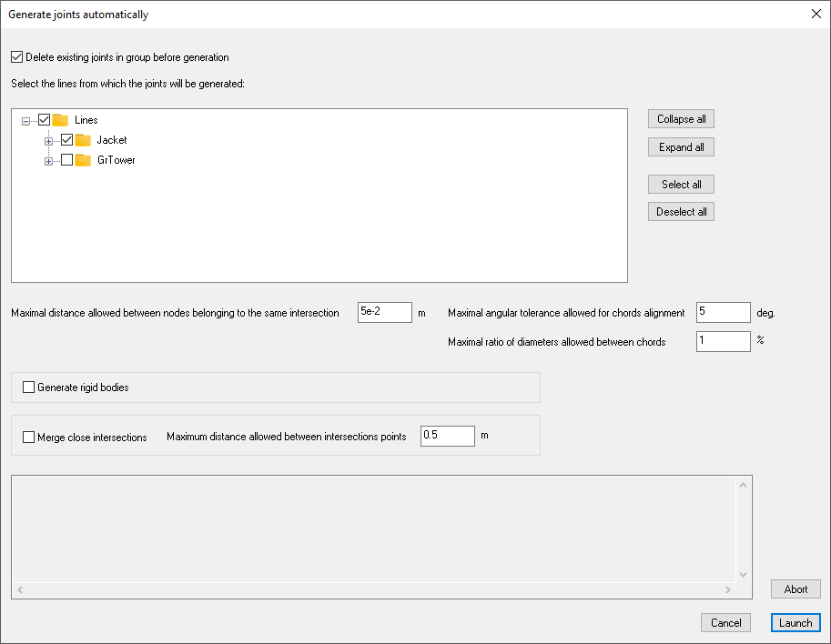The image size is (831, 644).
Task: Click the Expand all button
Action: point(681,147)
